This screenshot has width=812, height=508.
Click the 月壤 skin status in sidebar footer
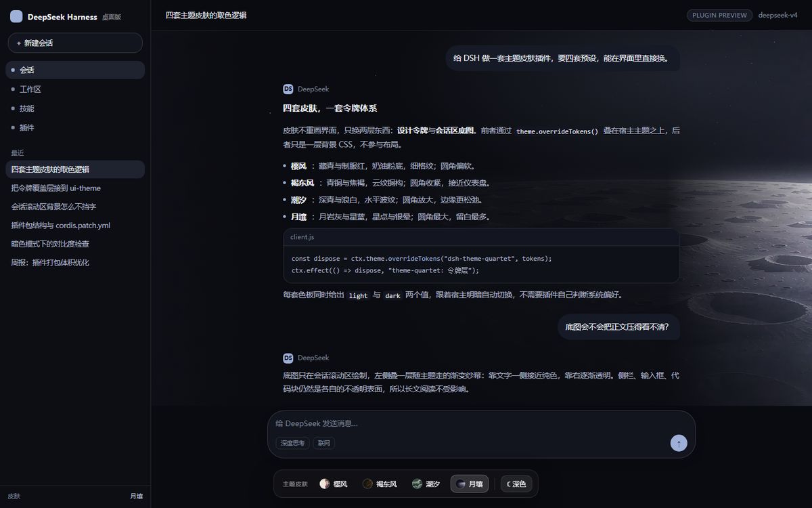(x=137, y=496)
